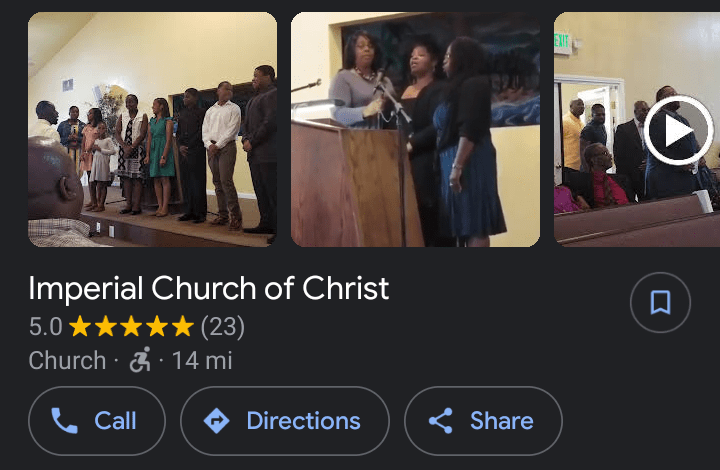Share this church listing
The width and height of the screenshot is (720, 470).
(x=483, y=421)
